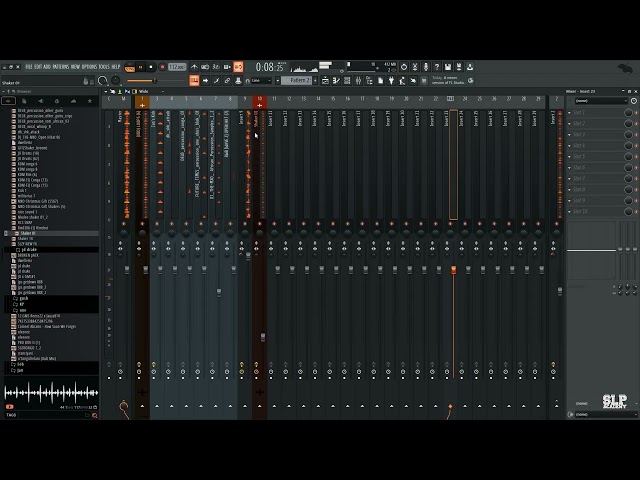Image resolution: width=640 pixels, height=480 pixels.
Task: Mute mixer track 1
Action: (x=142, y=224)
